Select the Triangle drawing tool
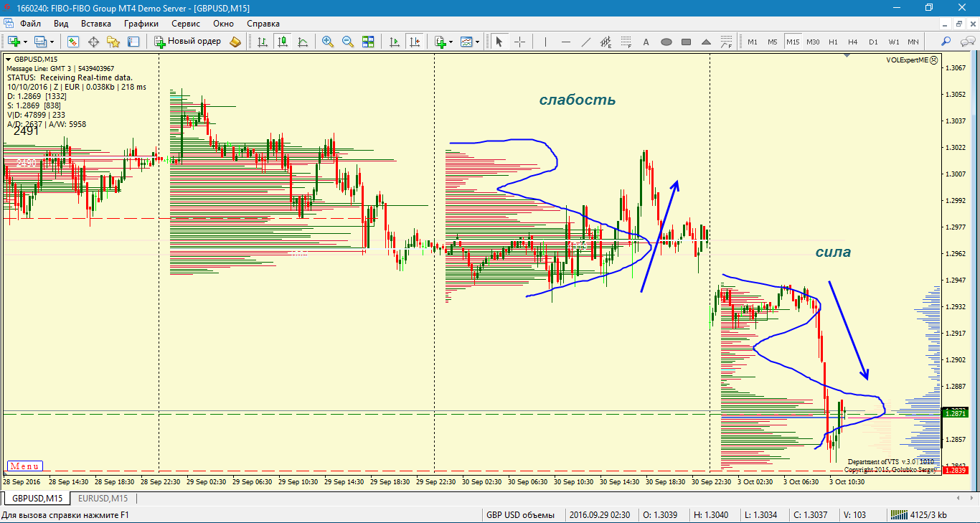The width and height of the screenshot is (980, 523). (x=706, y=42)
